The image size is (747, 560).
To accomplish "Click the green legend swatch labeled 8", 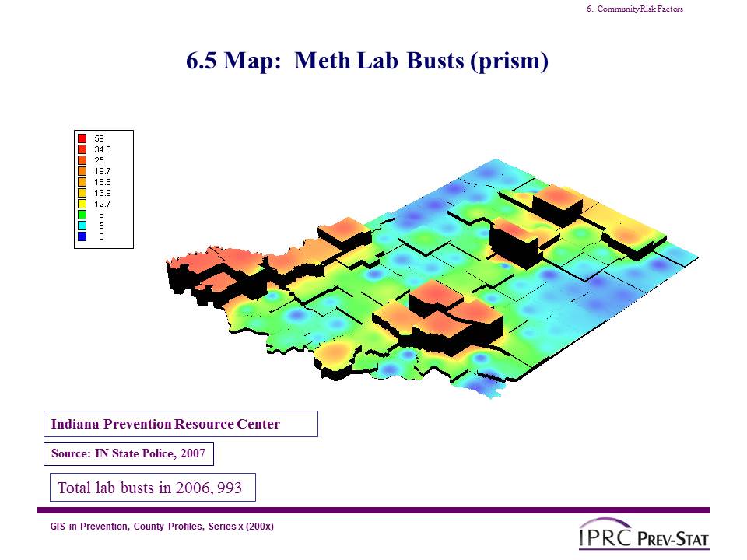I will tap(82, 214).
